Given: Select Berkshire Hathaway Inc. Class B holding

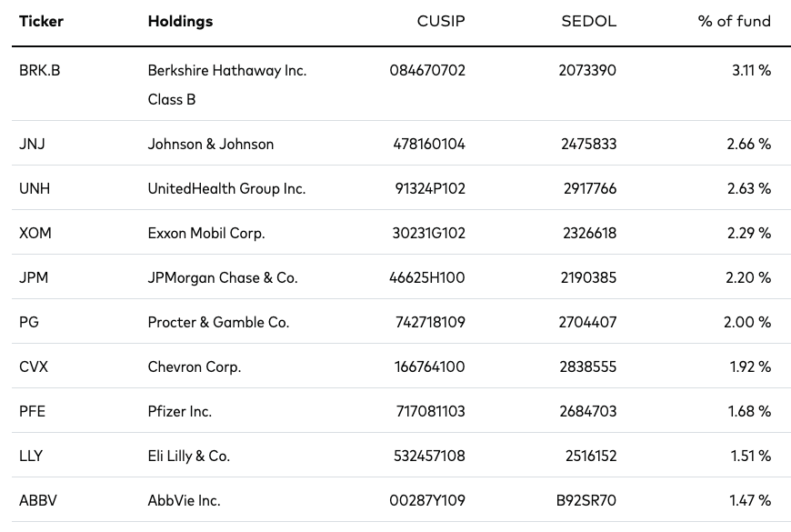Looking at the screenshot, I should 227,85.
